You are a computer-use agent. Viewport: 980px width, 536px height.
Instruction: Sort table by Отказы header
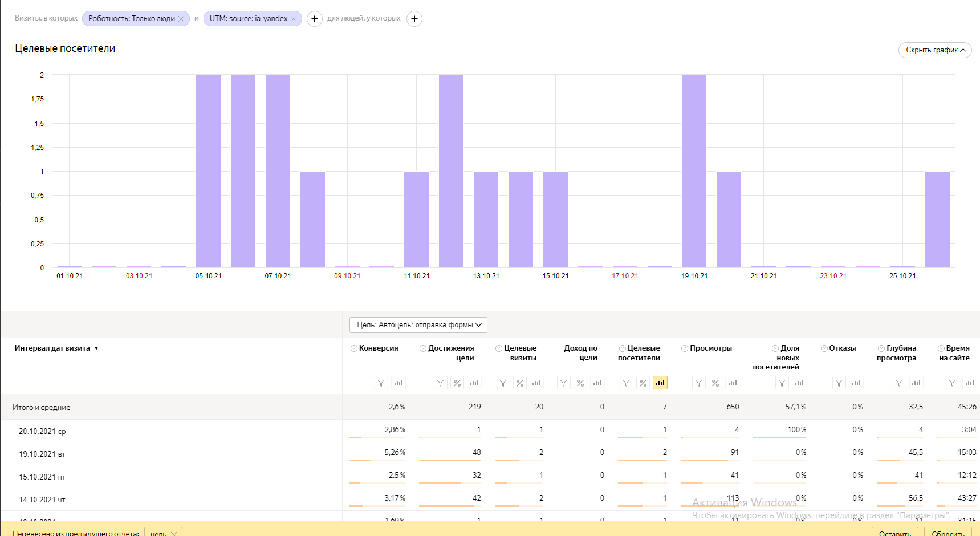click(843, 348)
